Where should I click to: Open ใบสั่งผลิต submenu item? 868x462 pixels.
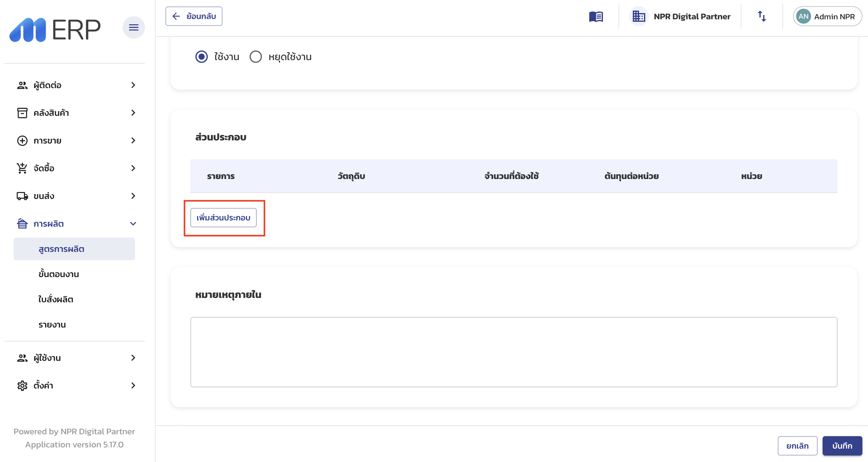[x=56, y=299]
